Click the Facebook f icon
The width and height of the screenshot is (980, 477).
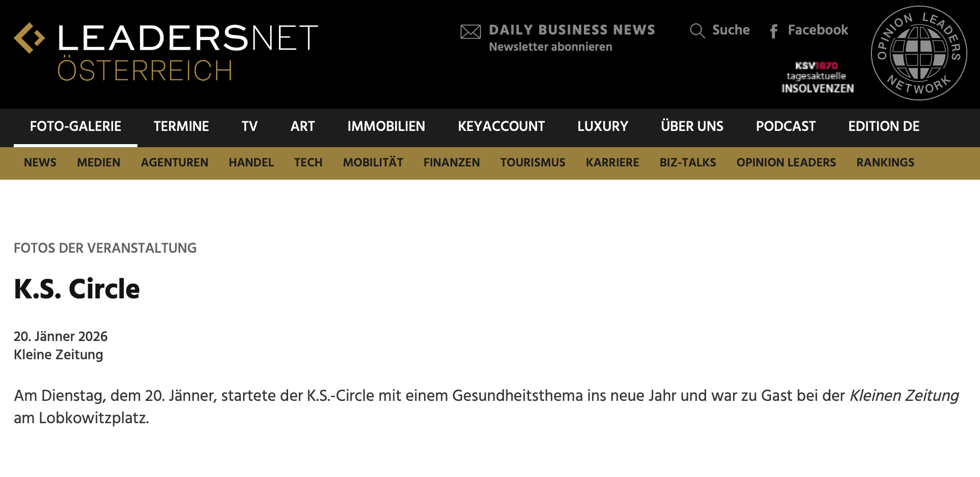[774, 31]
